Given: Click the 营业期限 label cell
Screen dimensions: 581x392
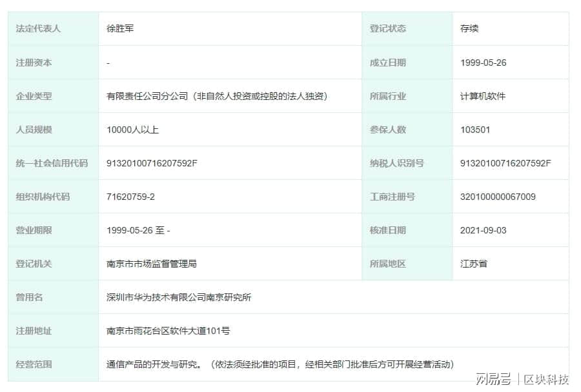Looking at the screenshot, I should pyautogui.click(x=54, y=230).
